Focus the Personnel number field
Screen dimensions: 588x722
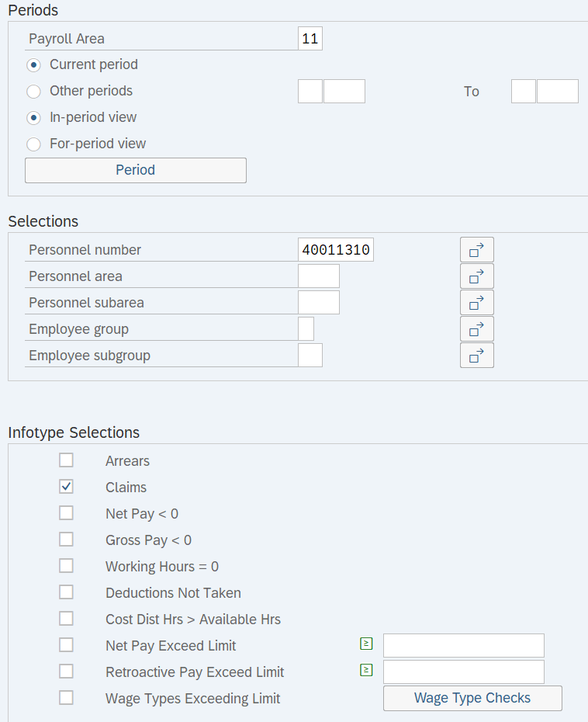(335, 250)
